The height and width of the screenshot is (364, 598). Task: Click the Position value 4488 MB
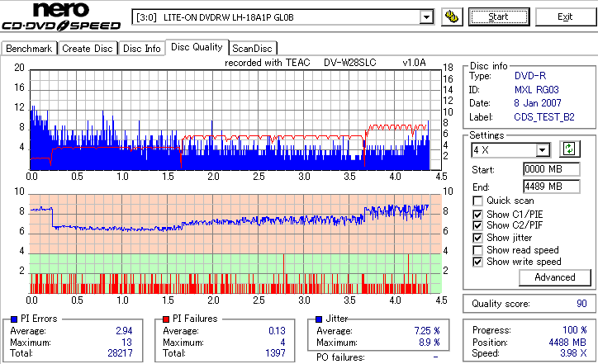pyautogui.click(x=567, y=343)
